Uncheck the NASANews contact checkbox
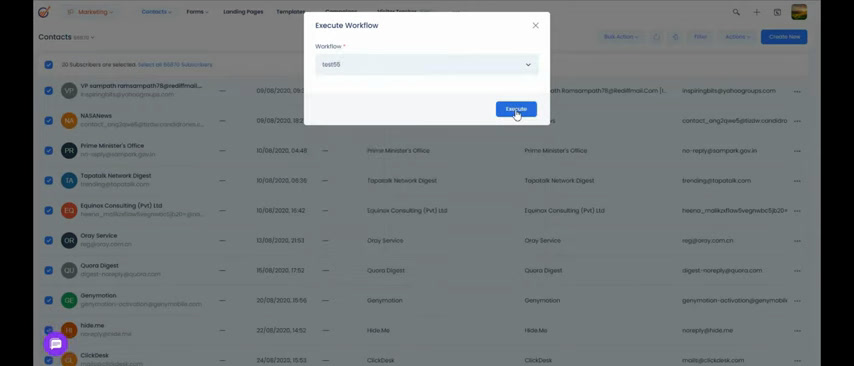The width and height of the screenshot is (854, 366). point(48,120)
